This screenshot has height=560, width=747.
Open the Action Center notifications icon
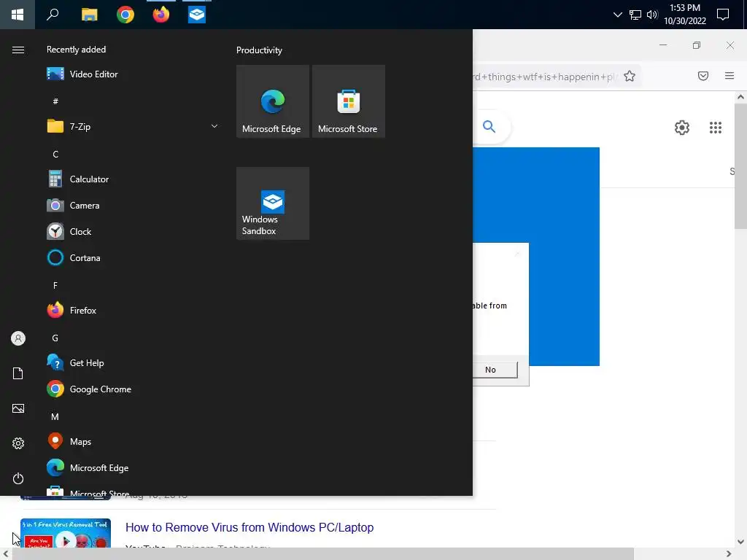coord(723,15)
